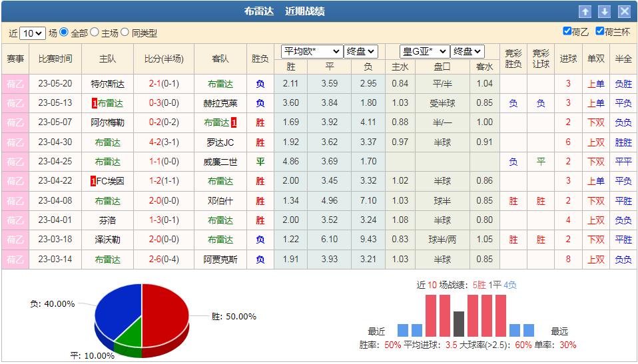Open the 皇G亚* handicap company dropdown
The width and height of the screenshot is (638, 364).
(425, 52)
